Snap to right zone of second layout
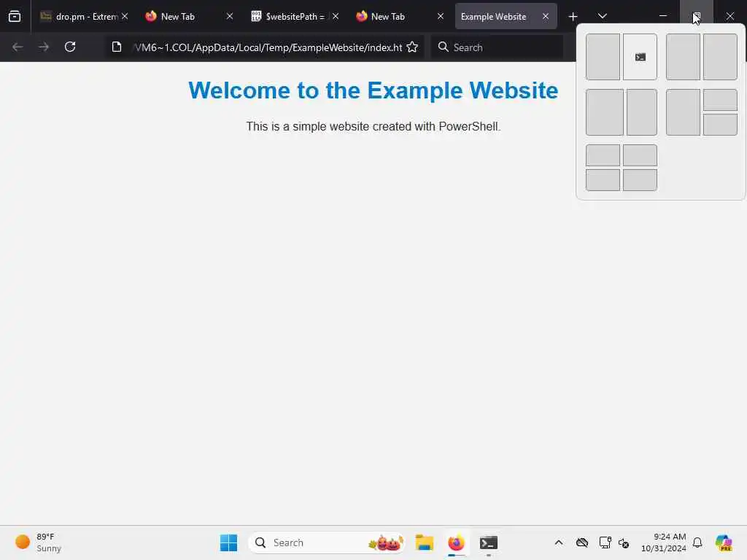The height and width of the screenshot is (560, 747). coord(720,57)
